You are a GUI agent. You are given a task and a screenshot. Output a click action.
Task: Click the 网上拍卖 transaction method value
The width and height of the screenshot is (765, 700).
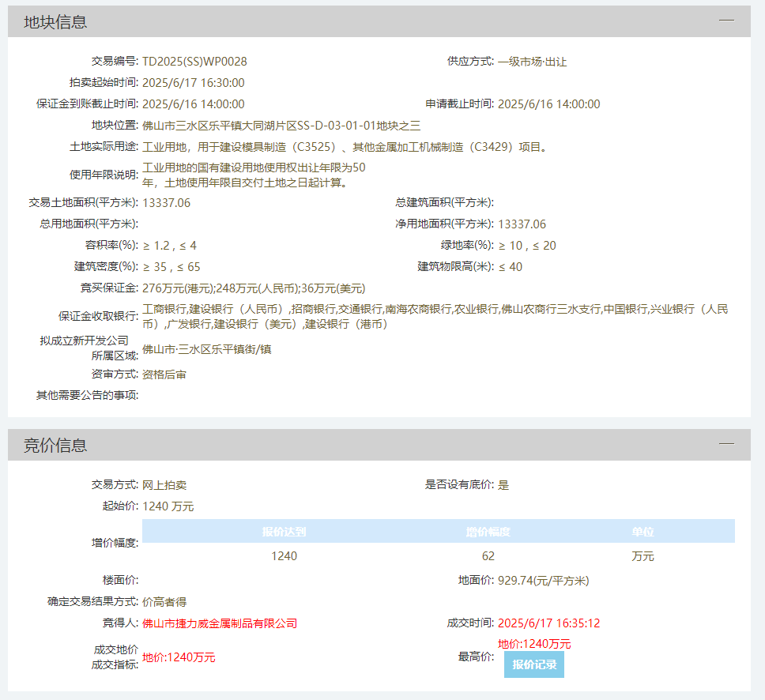[x=164, y=485]
